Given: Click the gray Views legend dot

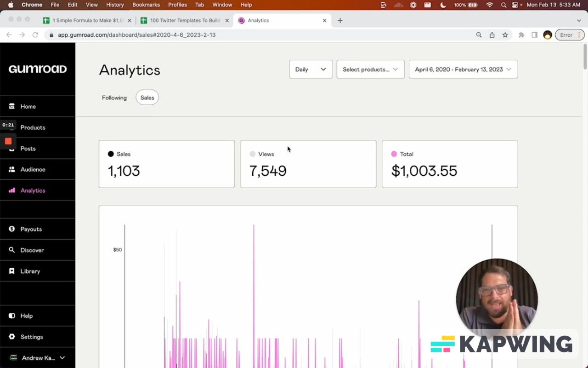Looking at the screenshot, I should coord(252,154).
